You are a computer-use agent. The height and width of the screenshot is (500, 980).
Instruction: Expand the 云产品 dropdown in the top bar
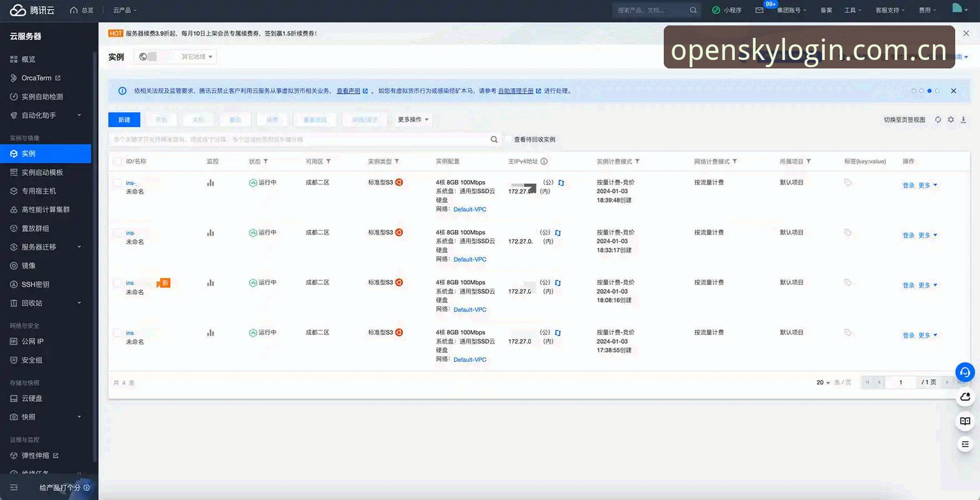tap(125, 10)
